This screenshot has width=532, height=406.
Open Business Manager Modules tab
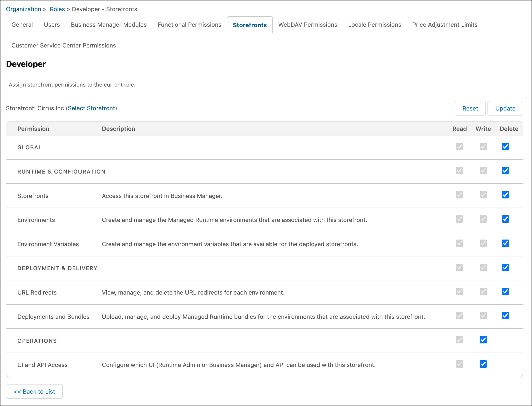pyautogui.click(x=109, y=25)
